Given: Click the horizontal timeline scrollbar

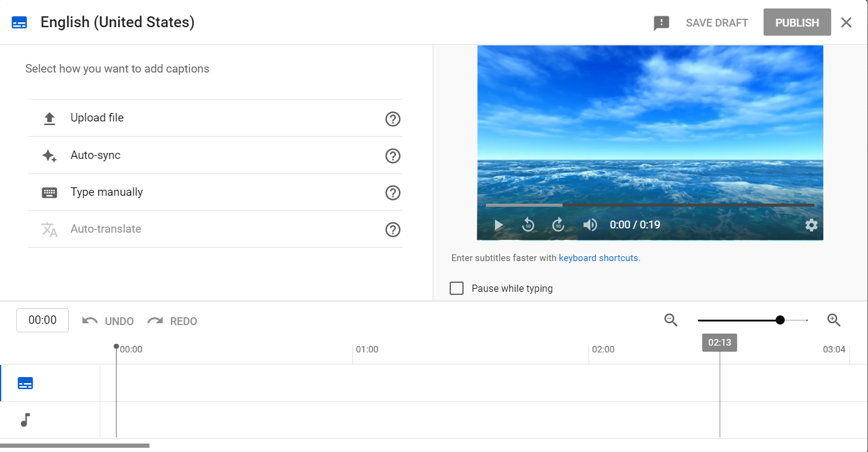Looking at the screenshot, I should pyautogui.click(x=75, y=446).
